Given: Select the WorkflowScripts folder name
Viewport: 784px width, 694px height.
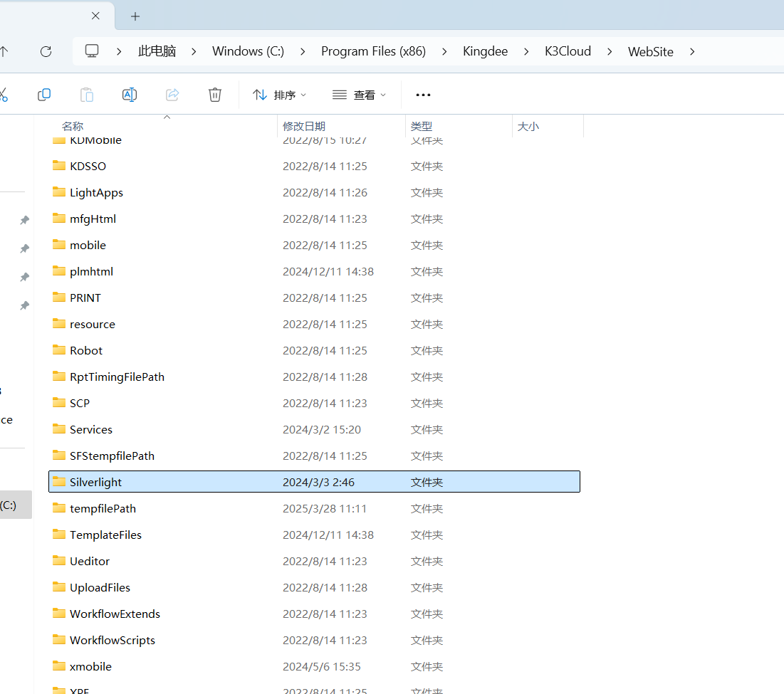Looking at the screenshot, I should (113, 640).
